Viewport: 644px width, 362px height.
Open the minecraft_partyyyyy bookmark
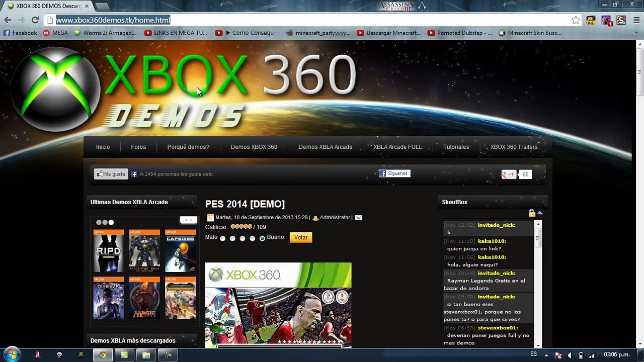318,33
